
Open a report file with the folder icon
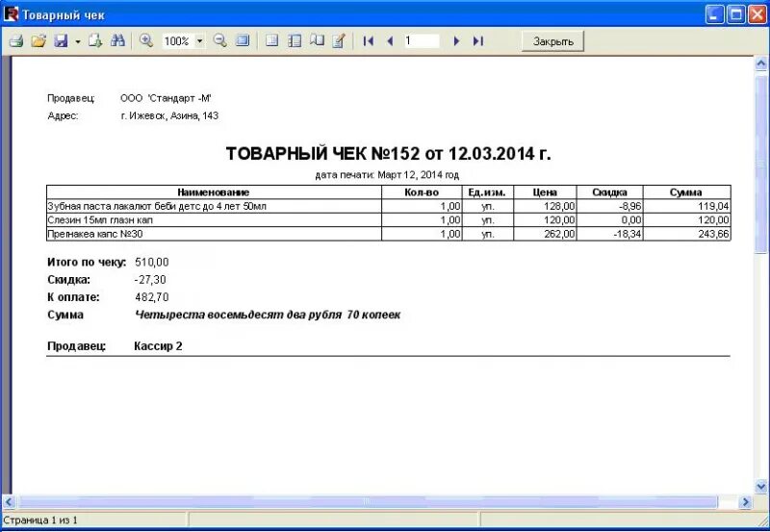coord(38,41)
